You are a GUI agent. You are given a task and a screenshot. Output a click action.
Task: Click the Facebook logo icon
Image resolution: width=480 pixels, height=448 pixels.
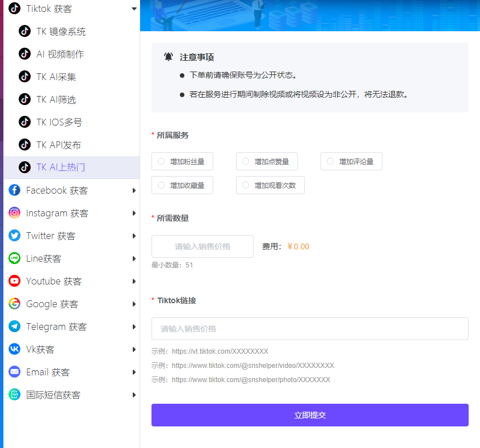point(14,190)
